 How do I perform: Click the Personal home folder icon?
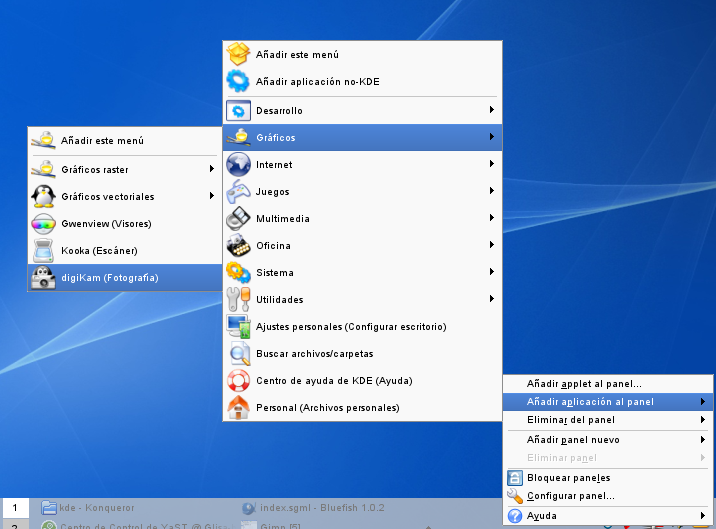click(238, 407)
